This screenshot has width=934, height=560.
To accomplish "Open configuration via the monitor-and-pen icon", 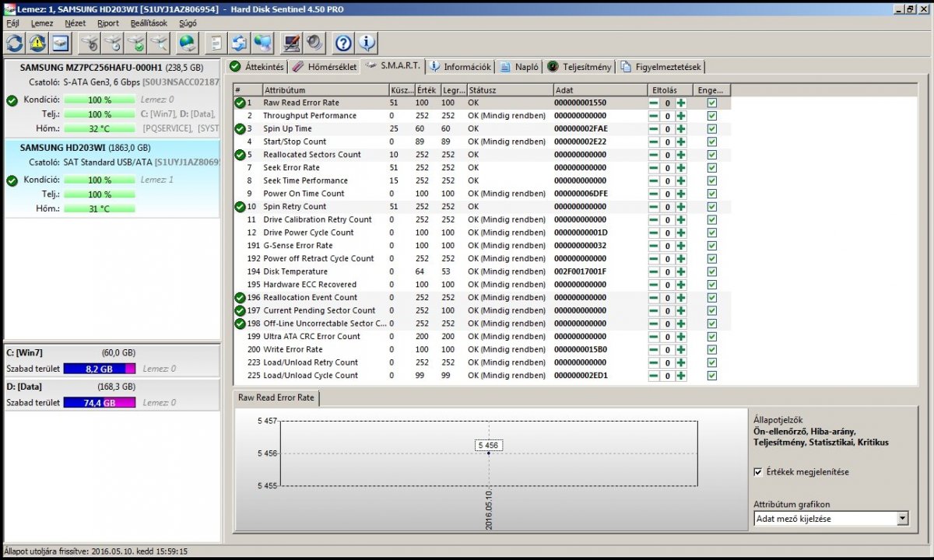I will (292, 43).
